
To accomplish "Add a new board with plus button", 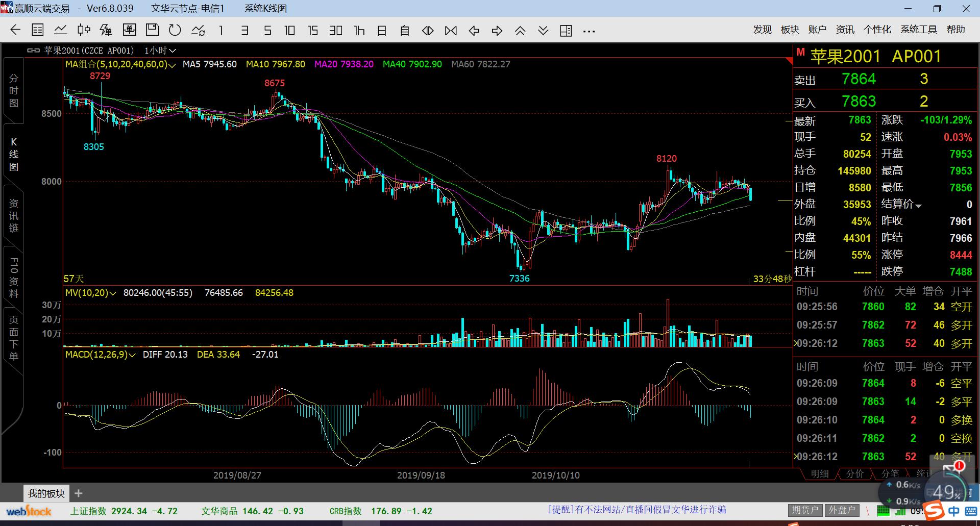I will [79, 493].
